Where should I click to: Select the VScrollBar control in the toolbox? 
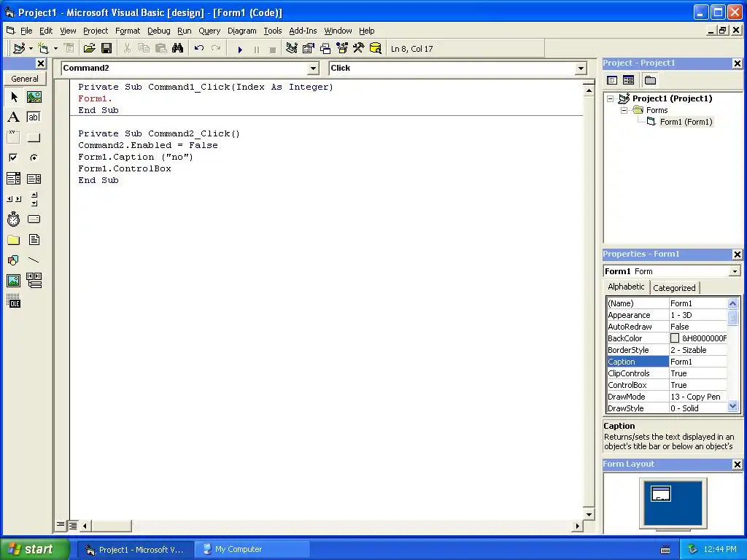pyautogui.click(x=34, y=198)
